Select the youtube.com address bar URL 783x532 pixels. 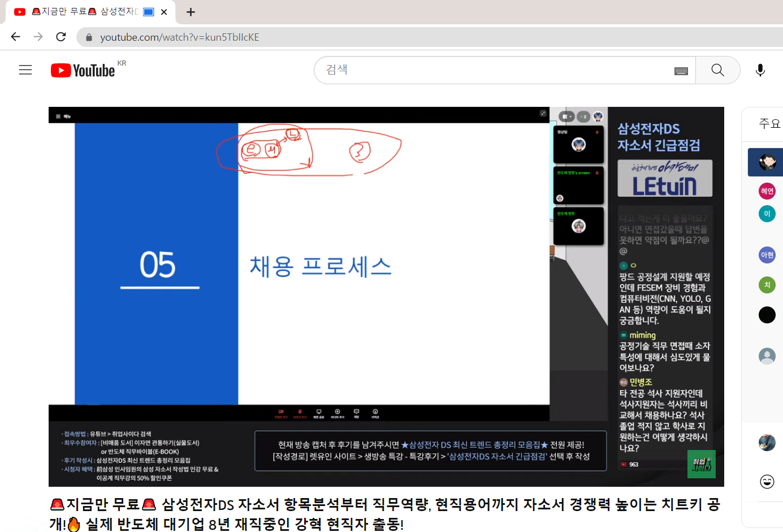pos(180,37)
